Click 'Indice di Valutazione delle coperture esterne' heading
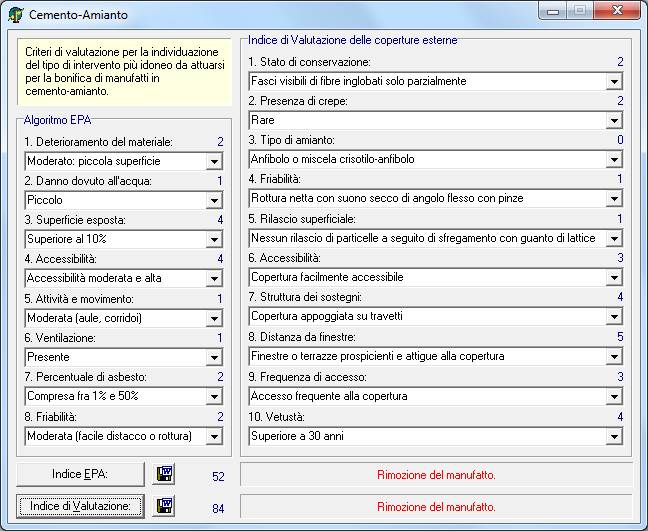This screenshot has width=648, height=531. click(353, 40)
